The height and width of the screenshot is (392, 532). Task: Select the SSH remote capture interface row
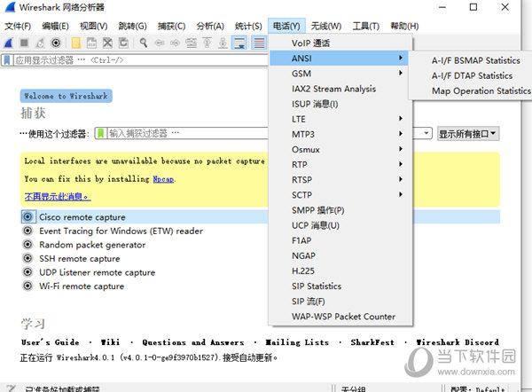(x=260, y=259)
